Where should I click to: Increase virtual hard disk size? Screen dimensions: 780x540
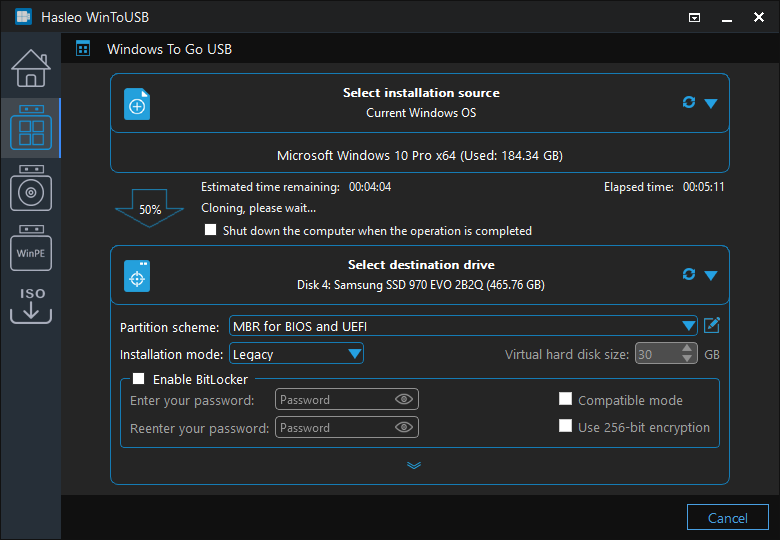tap(686, 349)
